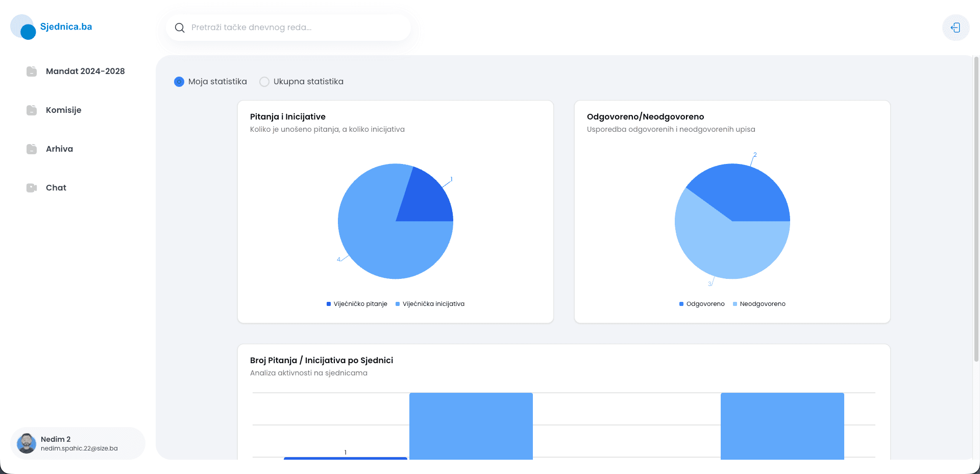Screen dimensions: 980x474
Task: Click the logout icon in top right corner
Action: [x=955, y=27]
